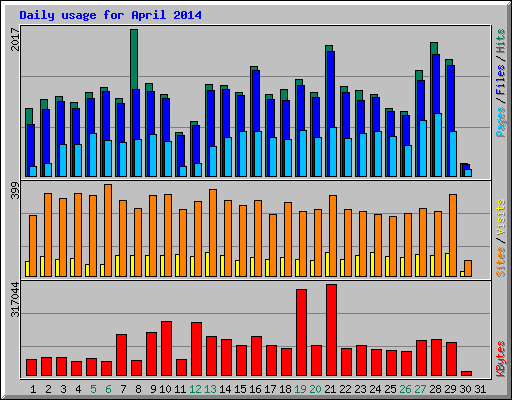Click the tallest red KBytes bar on day 21
Viewport: 512px width, 400px height.
(x=331, y=330)
